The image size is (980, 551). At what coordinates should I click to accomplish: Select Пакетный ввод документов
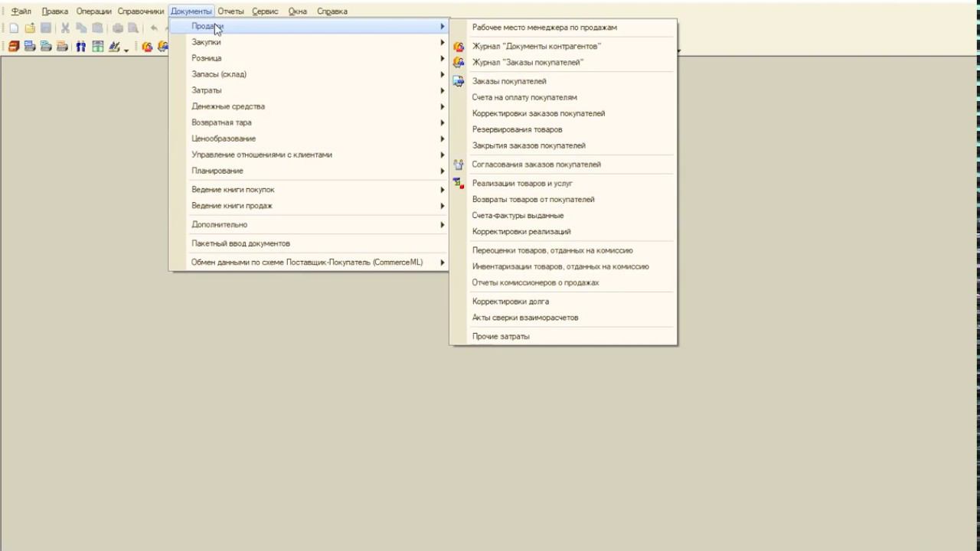click(309, 243)
